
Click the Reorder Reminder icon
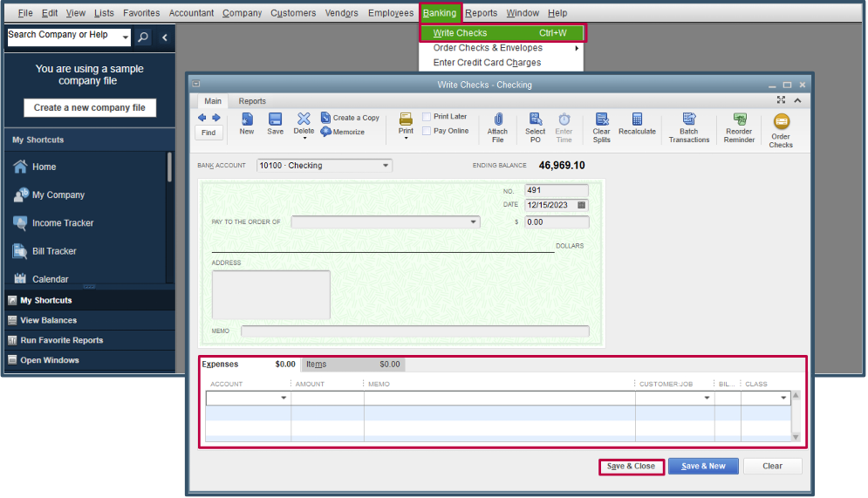pos(740,119)
